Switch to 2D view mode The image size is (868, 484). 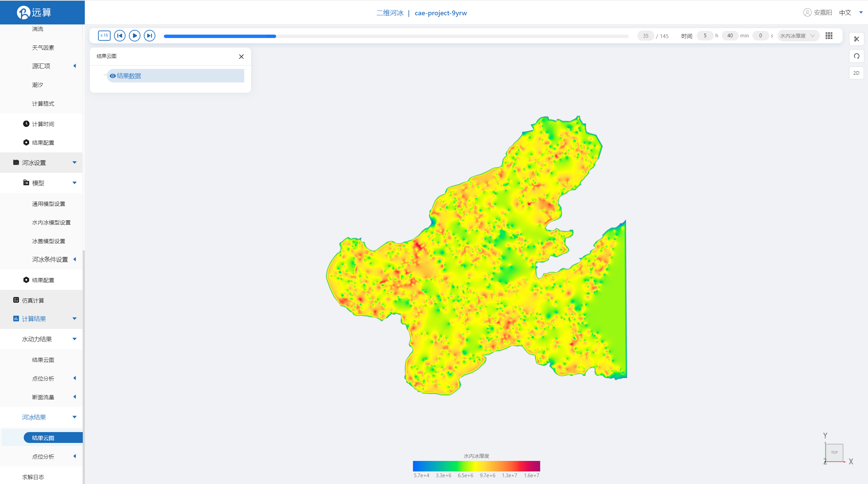click(x=856, y=73)
